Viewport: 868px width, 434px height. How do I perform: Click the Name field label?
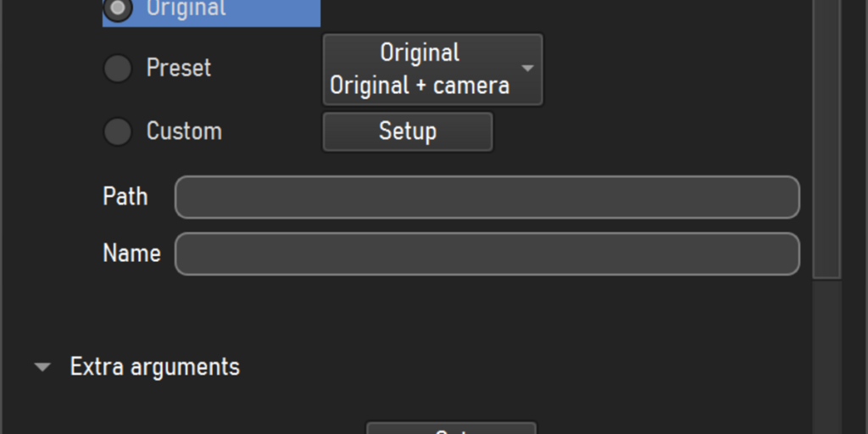pyautogui.click(x=131, y=253)
